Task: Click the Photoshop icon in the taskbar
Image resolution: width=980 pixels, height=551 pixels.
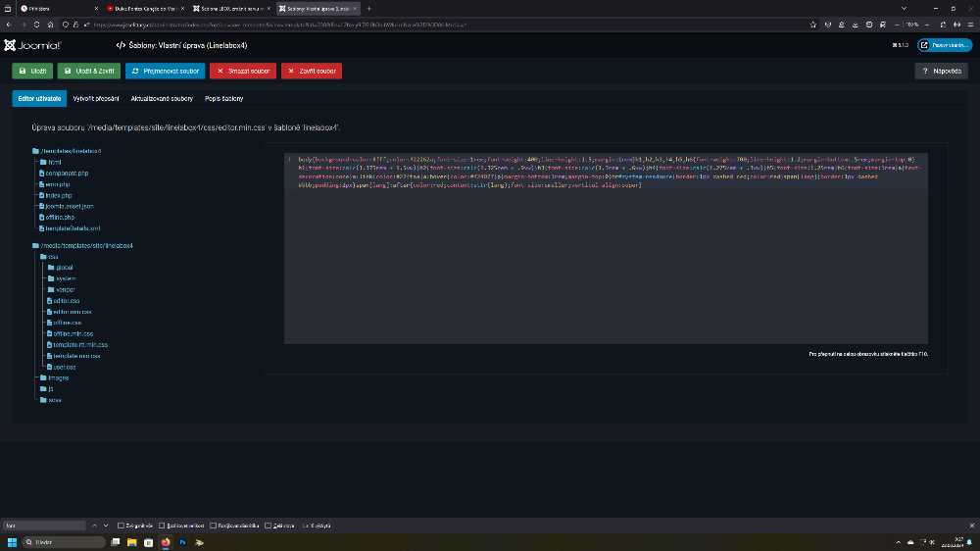Action: point(182,542)
